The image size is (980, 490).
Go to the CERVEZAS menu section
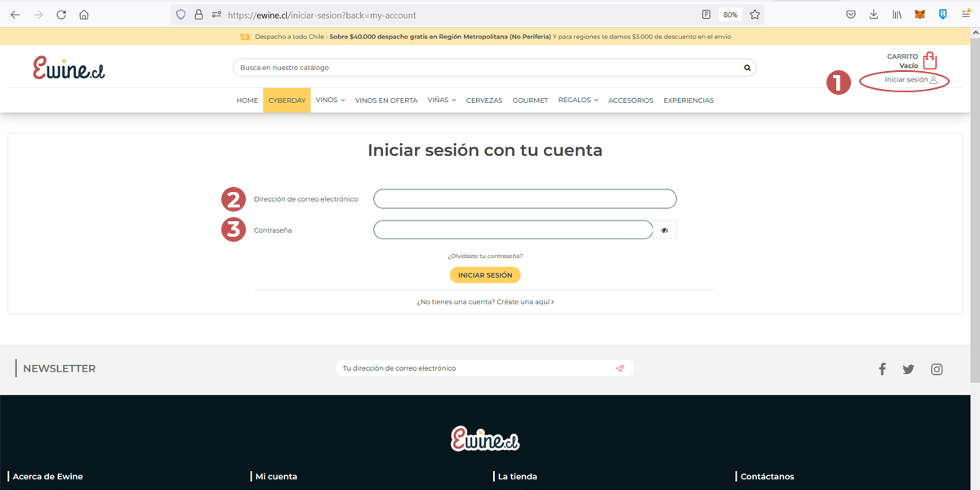coord(484,100)
